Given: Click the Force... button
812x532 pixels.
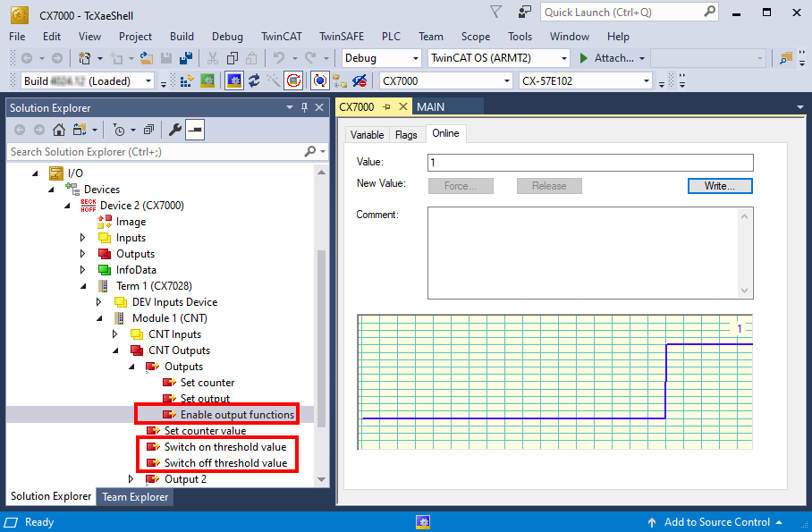Looking at the screenshot, I should coord(461,186).
